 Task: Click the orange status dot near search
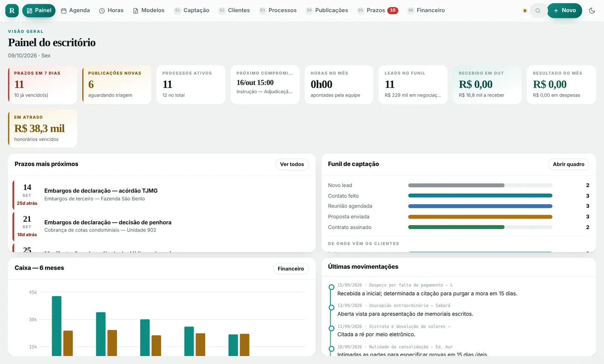(525, 11)
